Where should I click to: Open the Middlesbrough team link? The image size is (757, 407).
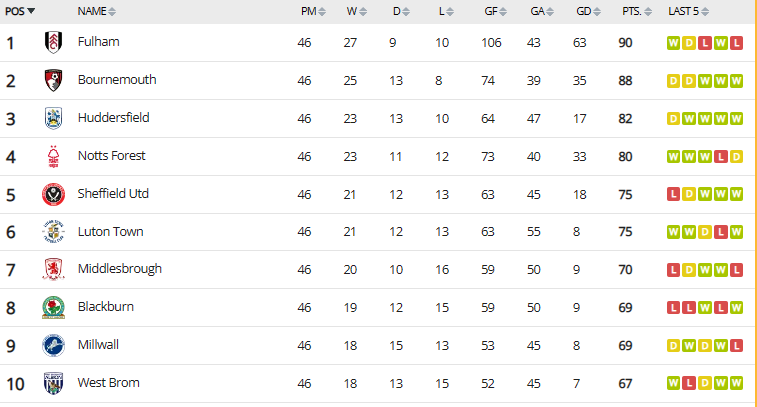(120, 269)
